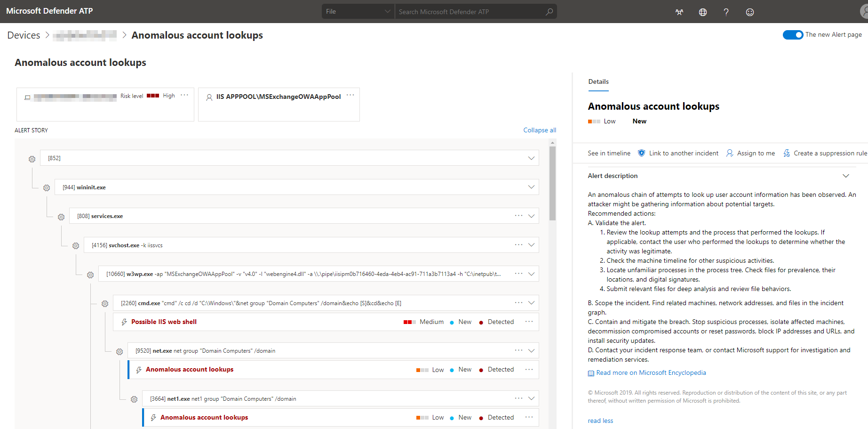Click the user profile avatar
The image size is (868, 429).
coord(863,12)
